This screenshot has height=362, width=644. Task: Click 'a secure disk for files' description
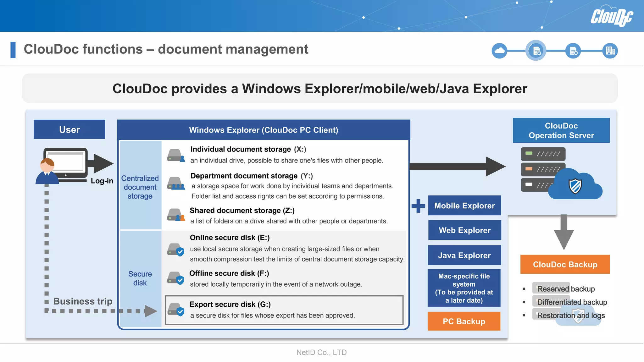[x=272, y=315]
